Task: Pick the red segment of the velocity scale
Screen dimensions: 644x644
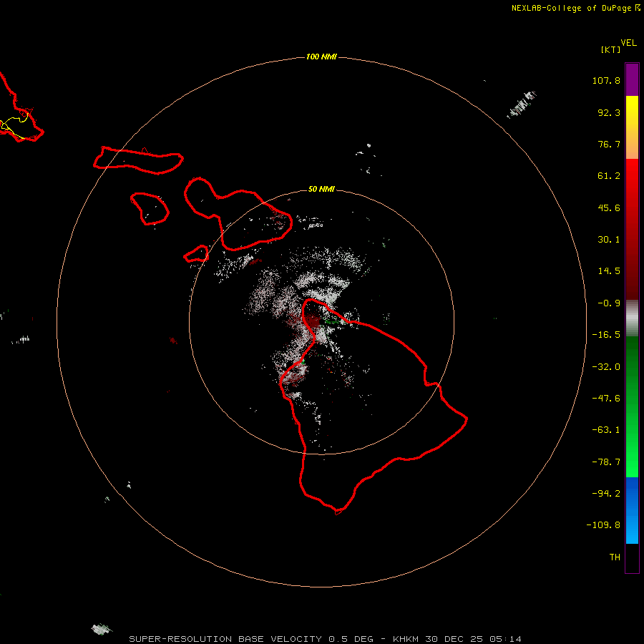Action: click(x=632, y=229)
